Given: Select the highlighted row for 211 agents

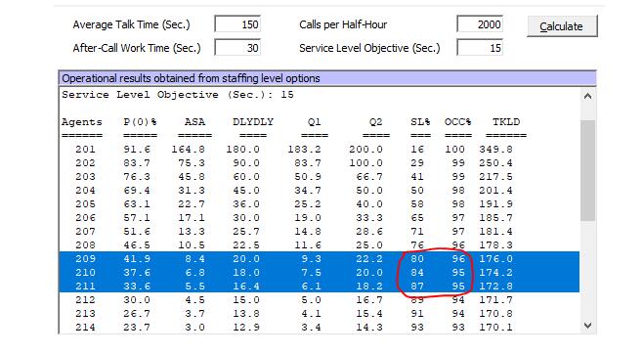Looking at the screenshot, I should 320,286.
